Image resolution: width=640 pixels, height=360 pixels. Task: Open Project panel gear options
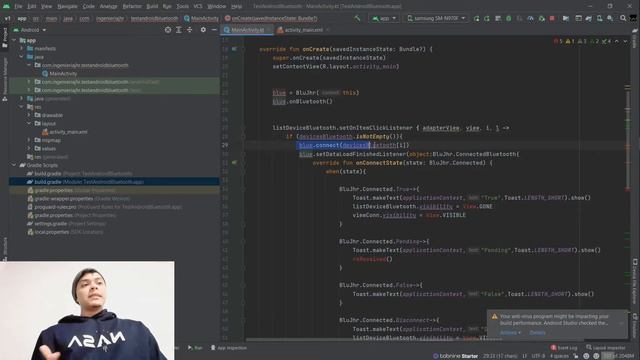pyautogui.click(x=203, y=30)
